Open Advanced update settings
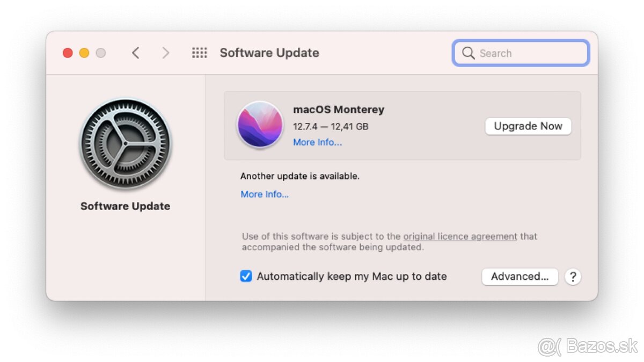Image resolution: width=644 pixels, height=362 pixels. point(519,276)
